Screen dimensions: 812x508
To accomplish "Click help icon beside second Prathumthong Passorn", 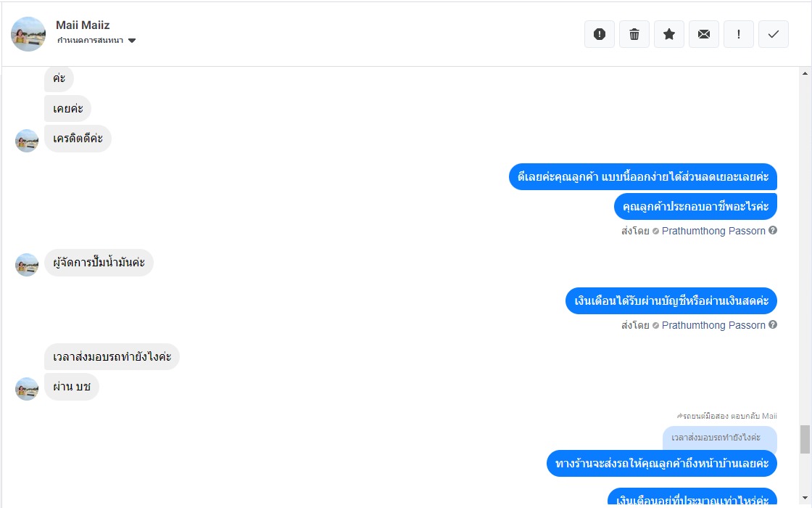I will 773,324.
